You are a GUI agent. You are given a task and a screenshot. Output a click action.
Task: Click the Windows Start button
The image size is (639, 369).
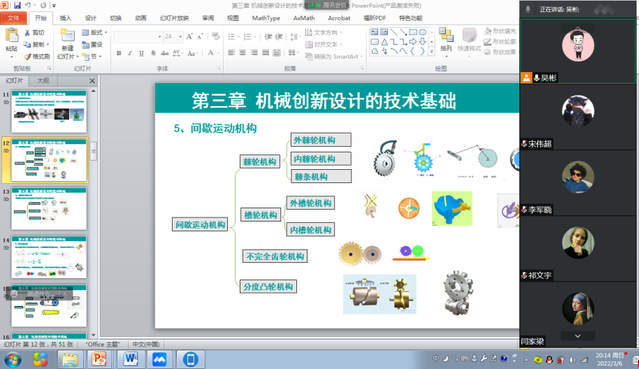13,360
